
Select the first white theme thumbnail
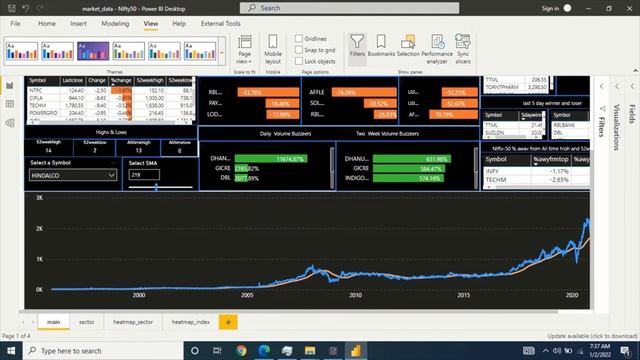pyautogui.click(x=22, y=51)
